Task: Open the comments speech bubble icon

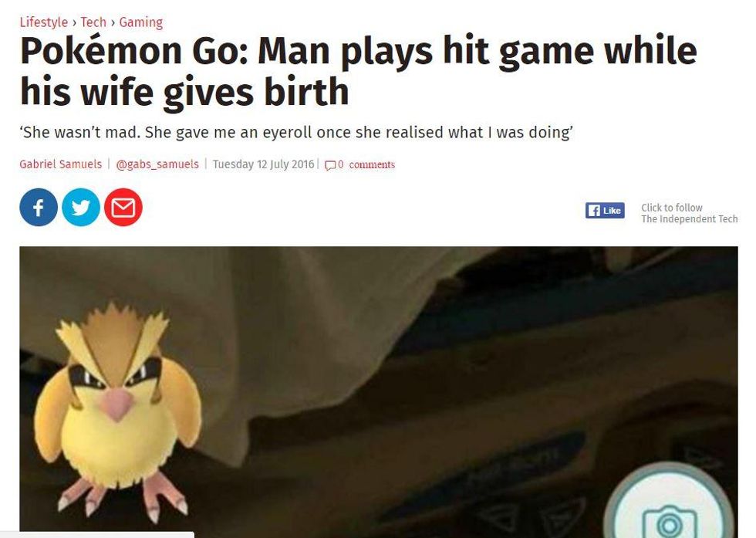Action: click(x=330, y=165)
